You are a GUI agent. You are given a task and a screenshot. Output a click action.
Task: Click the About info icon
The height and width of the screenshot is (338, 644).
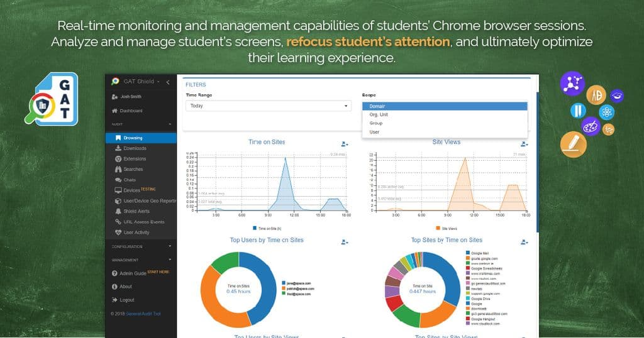[x=114, y=286]
